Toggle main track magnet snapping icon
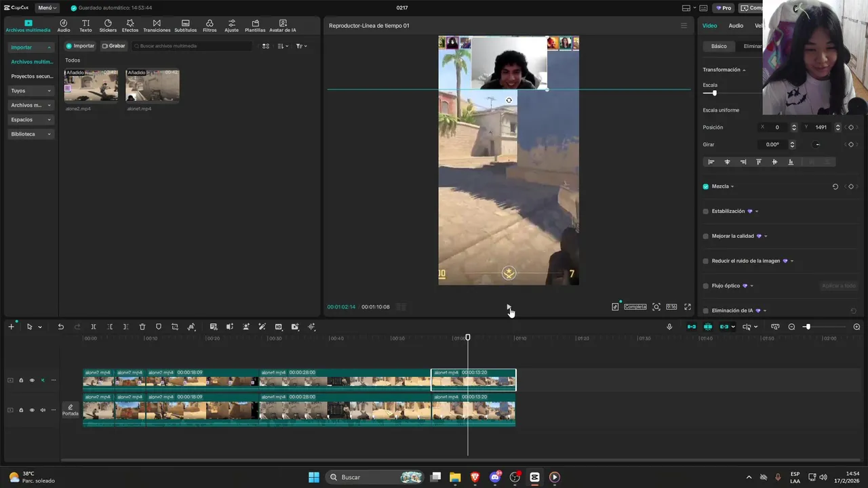The height and width of the screenshot is (488, 868). pyautogui.click(x=691, y=327)
